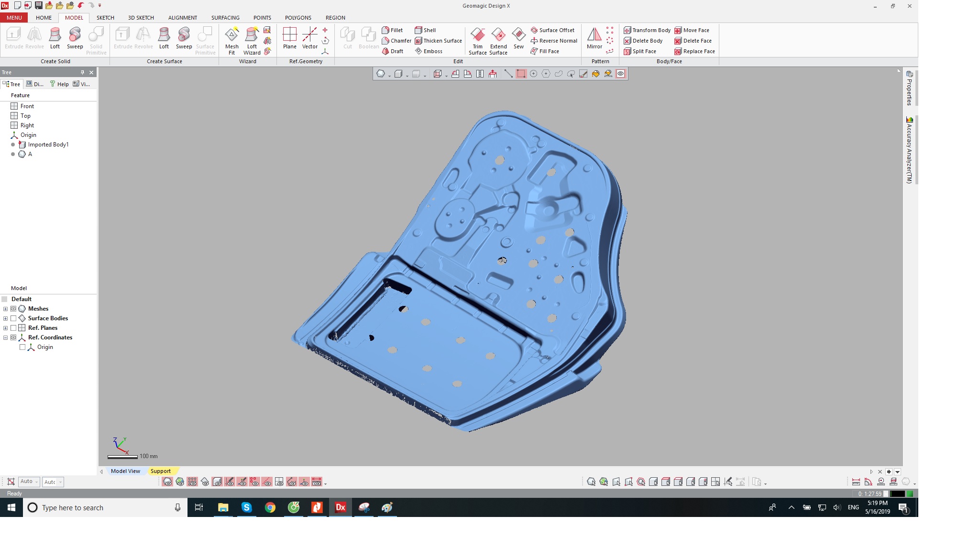
Task: Collapse the Ref. Coordinates node
Action: (x=5, y=337)
